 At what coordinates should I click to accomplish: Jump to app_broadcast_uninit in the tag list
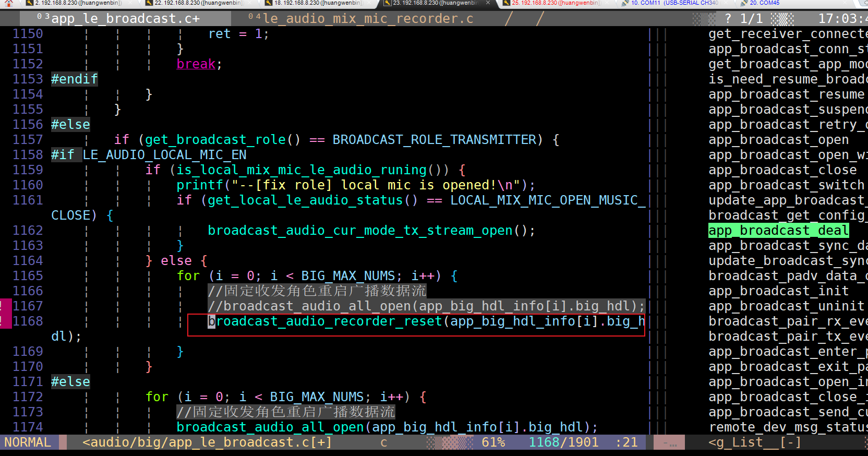tap(786, 306)
